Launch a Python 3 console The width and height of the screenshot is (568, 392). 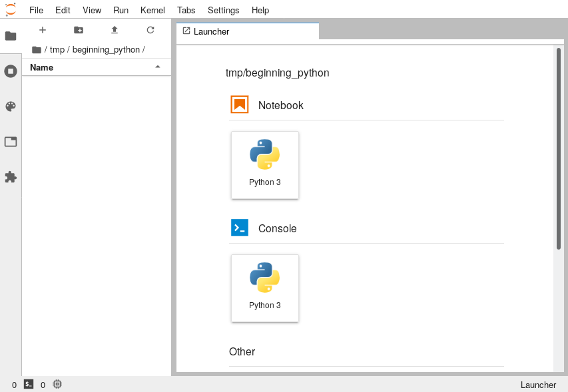(265, 288)
